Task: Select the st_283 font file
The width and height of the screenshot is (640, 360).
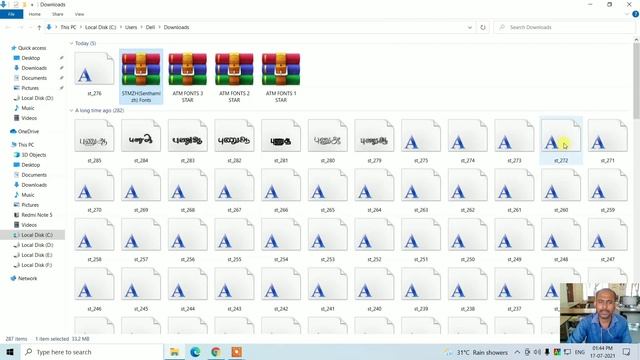Action: [187, 141]
